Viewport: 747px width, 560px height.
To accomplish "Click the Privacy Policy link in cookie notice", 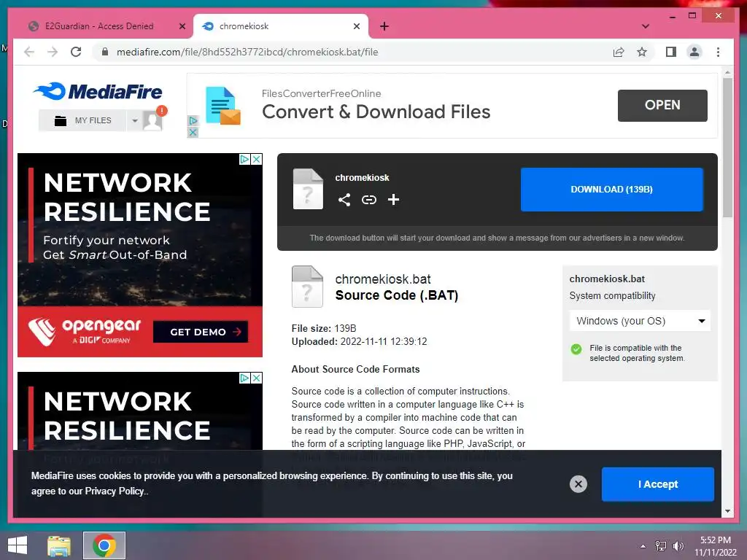I will 115,491.
